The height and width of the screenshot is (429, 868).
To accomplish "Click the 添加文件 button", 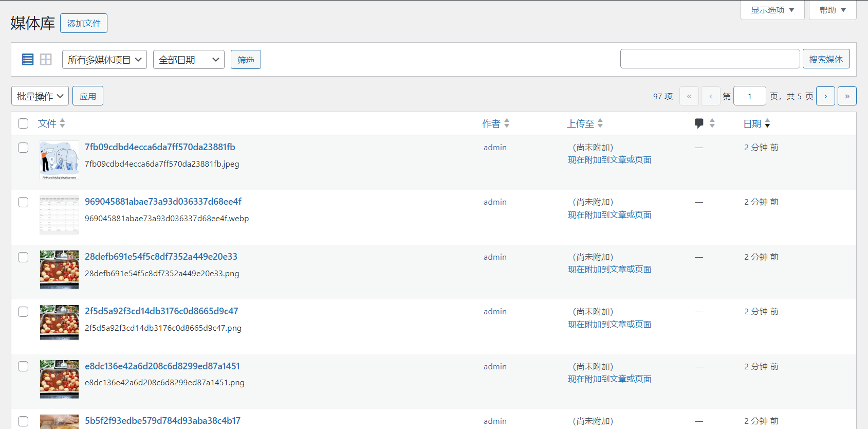I will tap(84, 23).
